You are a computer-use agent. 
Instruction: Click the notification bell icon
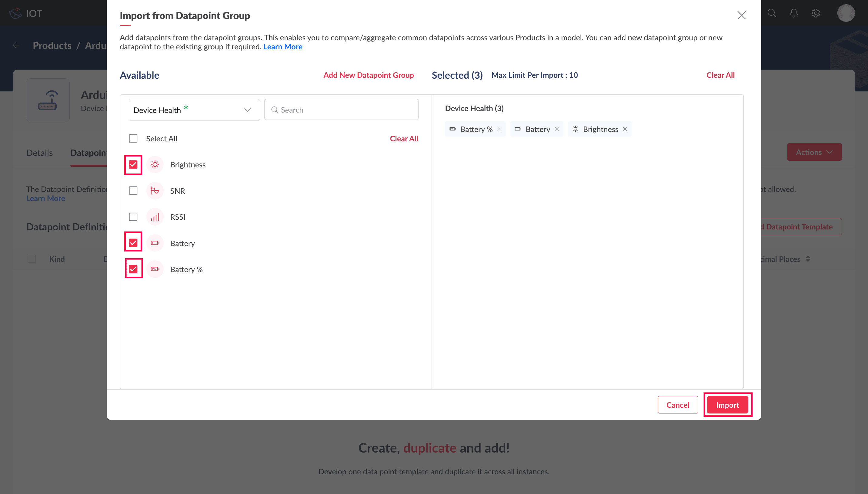point(794,13)
